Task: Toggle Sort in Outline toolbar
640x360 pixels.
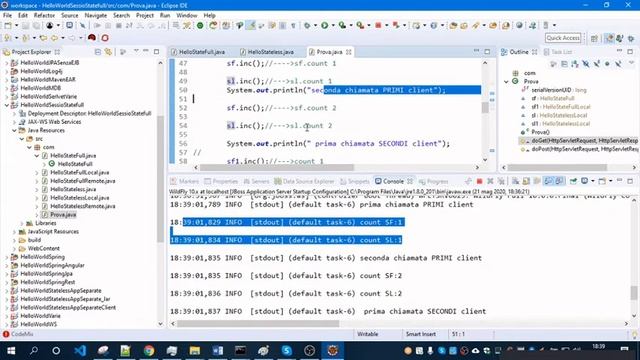Action: pyautogui.click(x=575, y=64)
